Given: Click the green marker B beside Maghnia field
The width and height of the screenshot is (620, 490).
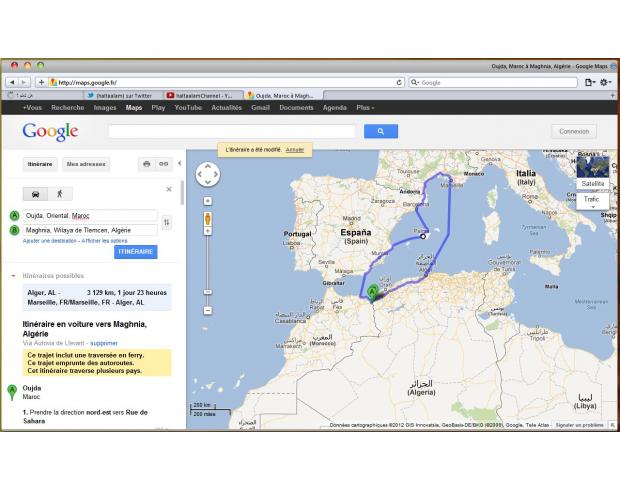Looking at the screenshot, I should 15,230.
